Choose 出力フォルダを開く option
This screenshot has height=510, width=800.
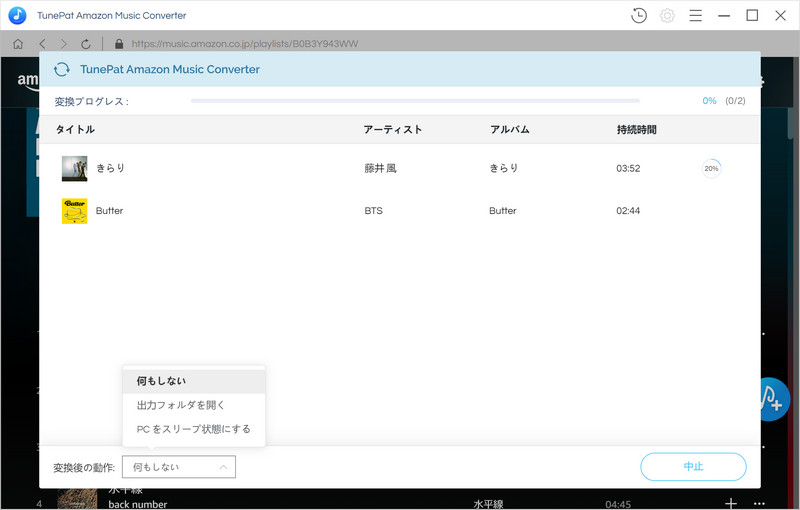coord(194,405)
